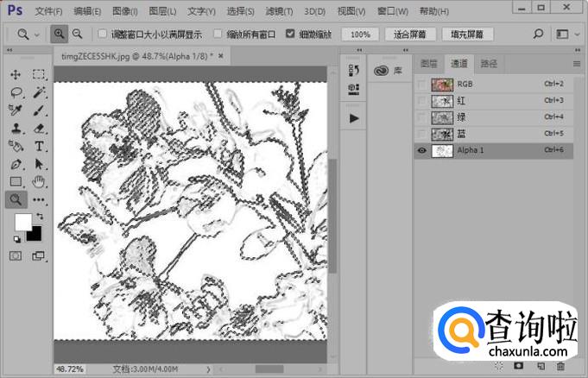Open the channels panel flyout menu

click(576, 63)
